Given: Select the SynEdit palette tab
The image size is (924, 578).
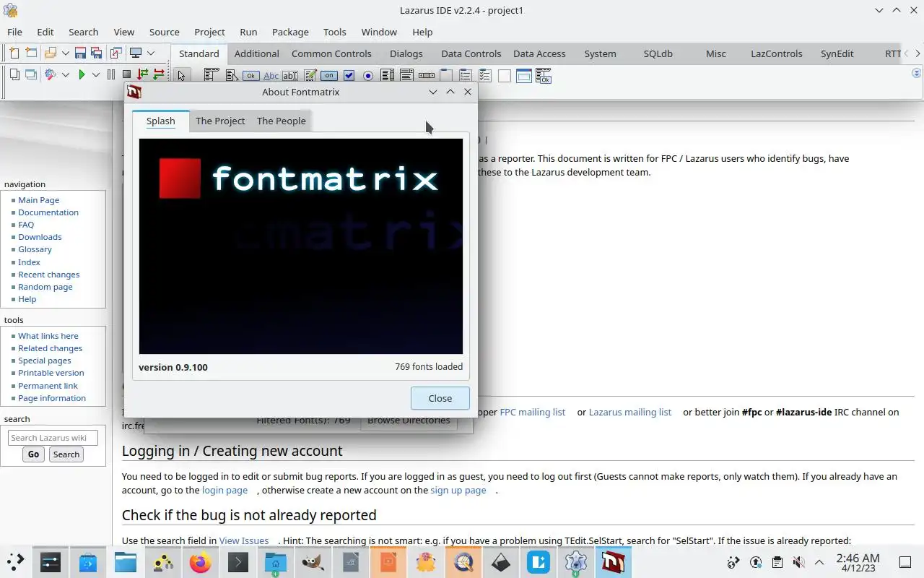Looking at the screenshot, I should (837, 53).
